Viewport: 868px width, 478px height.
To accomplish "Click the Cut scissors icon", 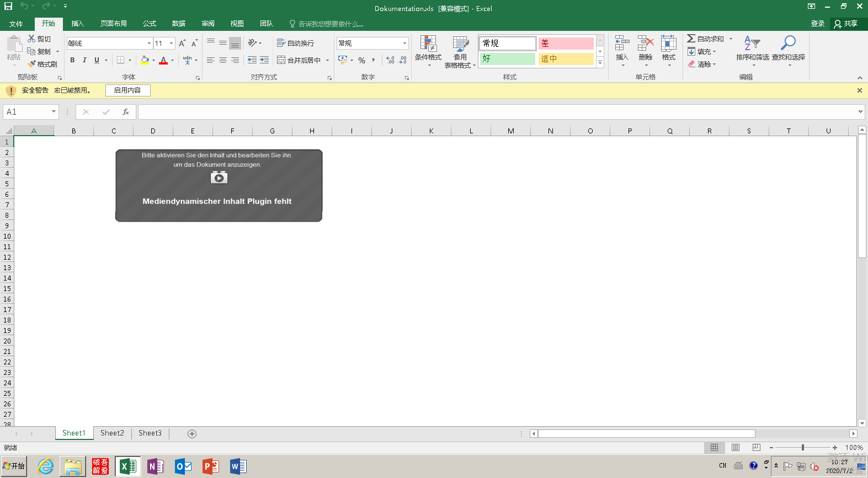I will pyautogui.click(x=31, y=39).
